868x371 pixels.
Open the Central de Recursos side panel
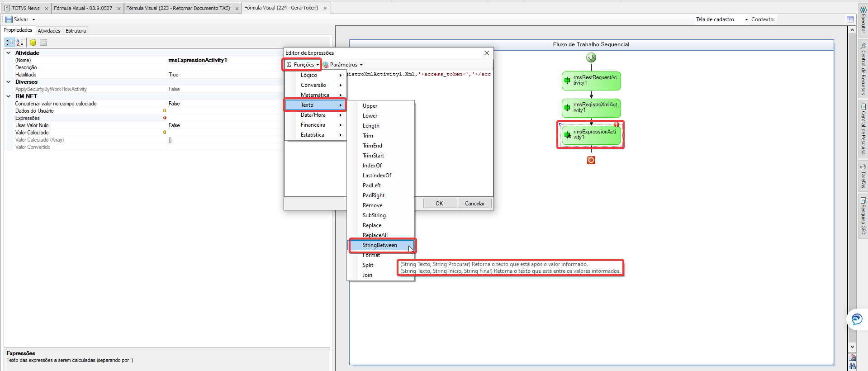pyautogui.click(x=863, y=69)
